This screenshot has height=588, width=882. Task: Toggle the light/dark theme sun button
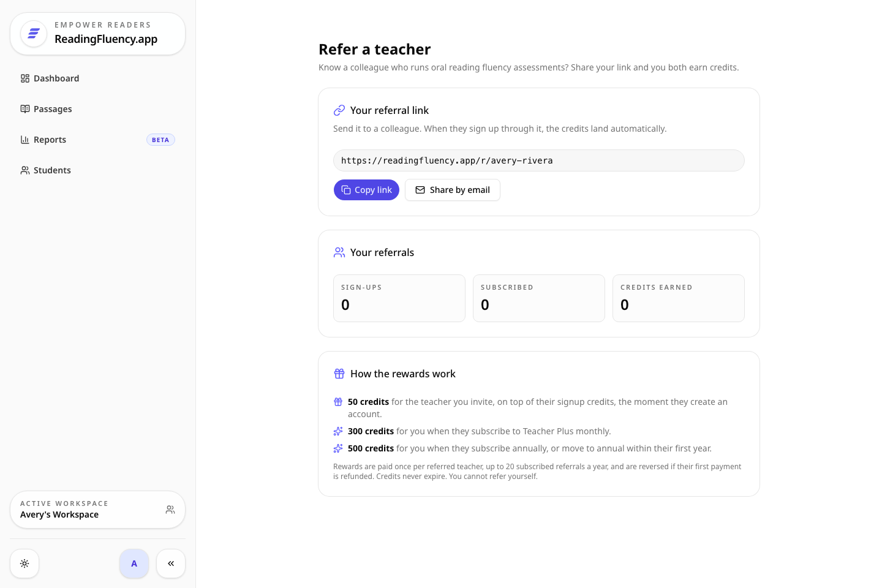(x=24, y=563)
